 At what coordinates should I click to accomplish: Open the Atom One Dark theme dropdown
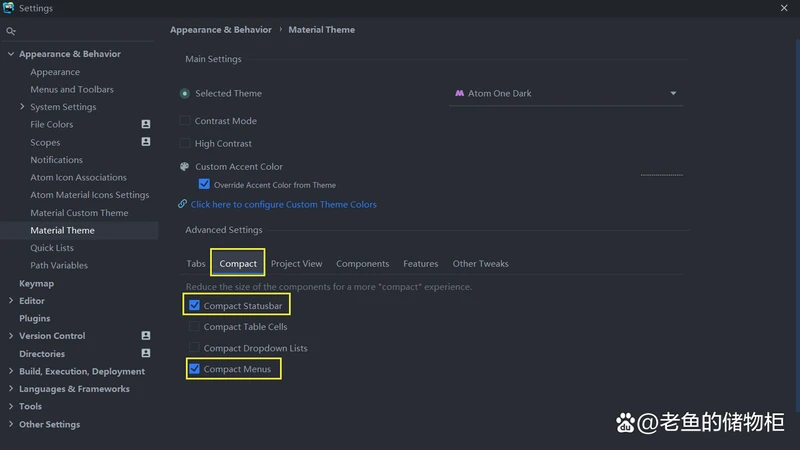point(566,93)
